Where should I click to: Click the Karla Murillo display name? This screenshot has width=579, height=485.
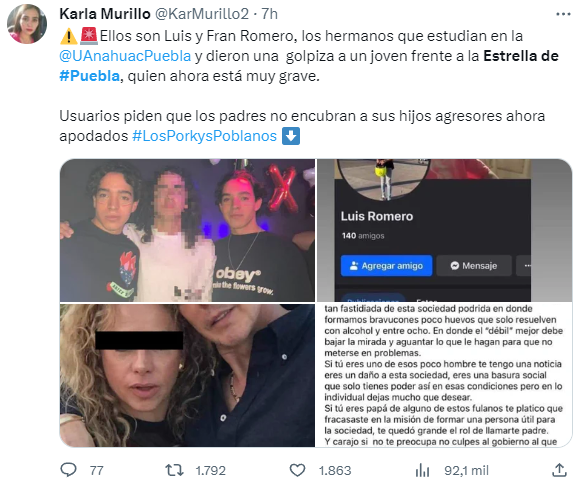point(105,14)
